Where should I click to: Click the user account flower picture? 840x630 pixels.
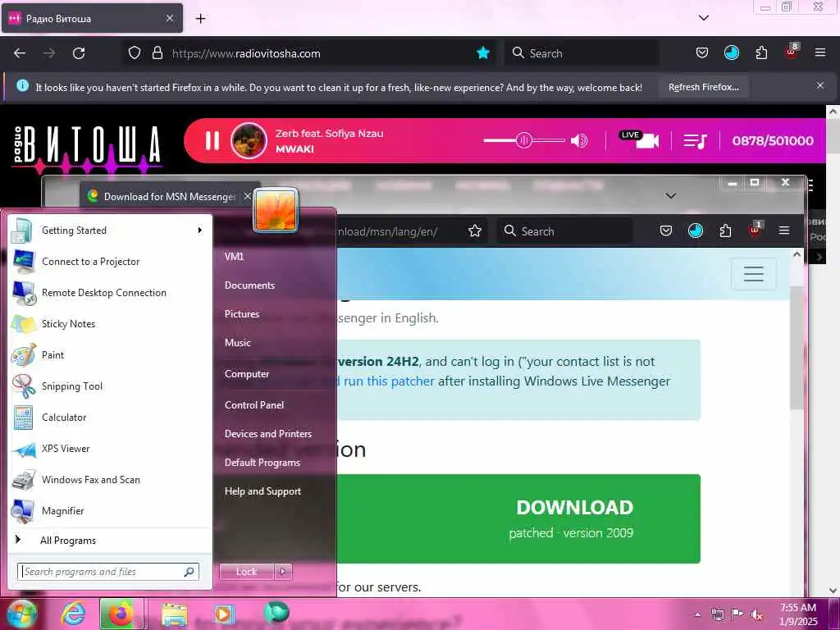click(x=276, y=210)
